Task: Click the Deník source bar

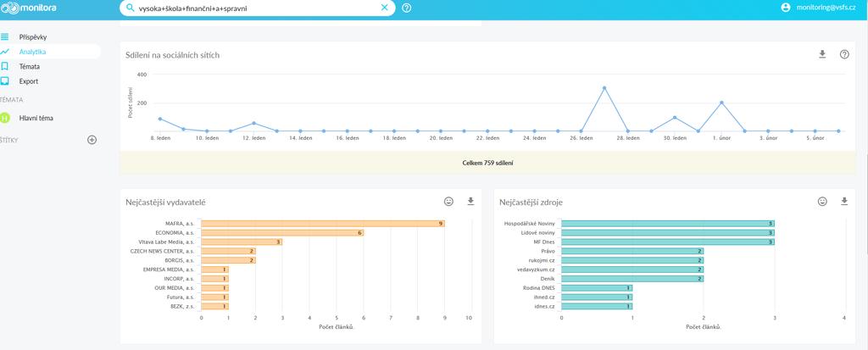Action: click(x=632, y=279)
